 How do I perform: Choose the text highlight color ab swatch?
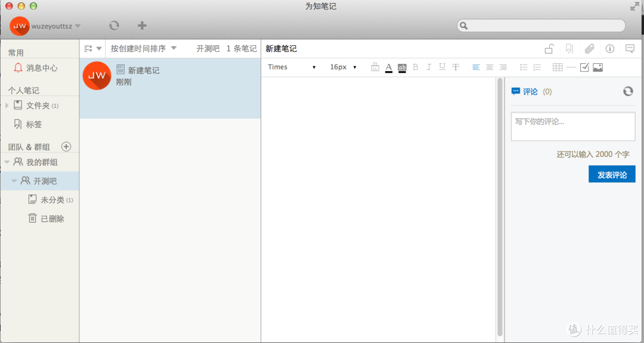tap(402, 67)
